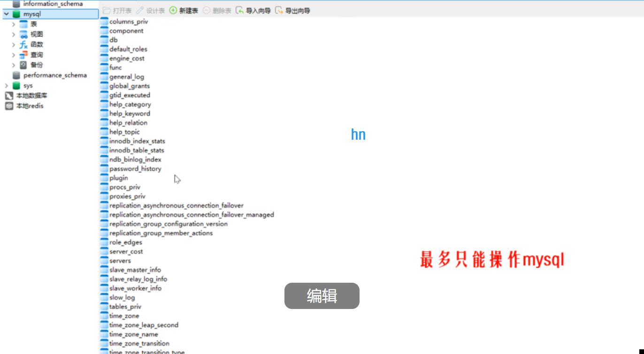Click the default_roles table icon
644x354 pixels.
pos(104,49)
